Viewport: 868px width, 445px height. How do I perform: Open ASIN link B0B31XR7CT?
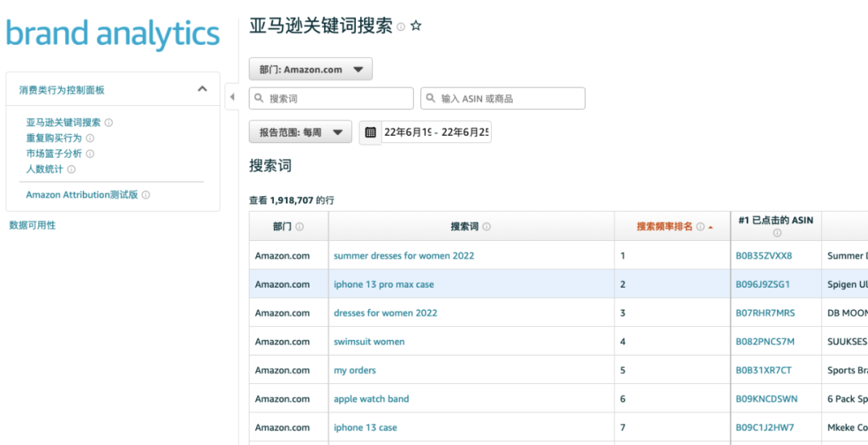(x=764, y=370)
